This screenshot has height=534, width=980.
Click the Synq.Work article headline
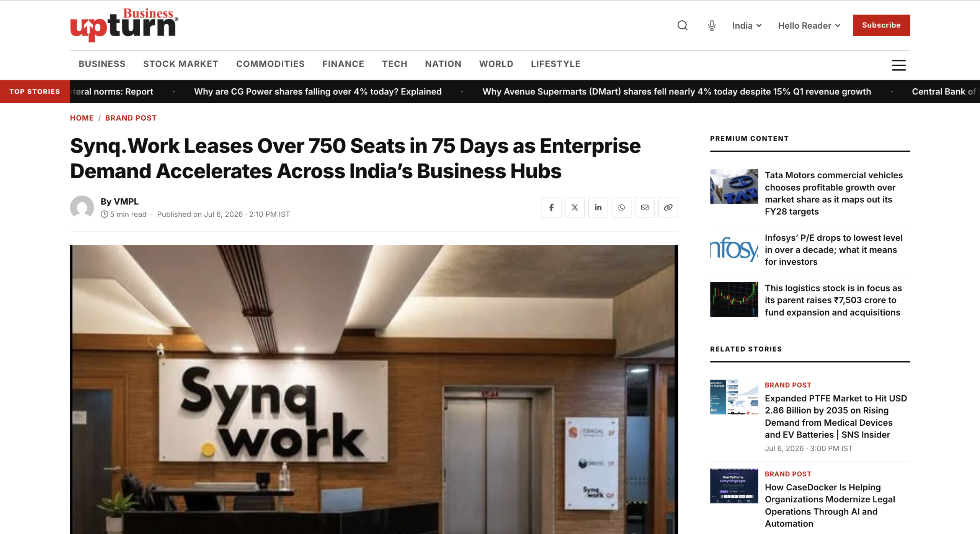355,158
